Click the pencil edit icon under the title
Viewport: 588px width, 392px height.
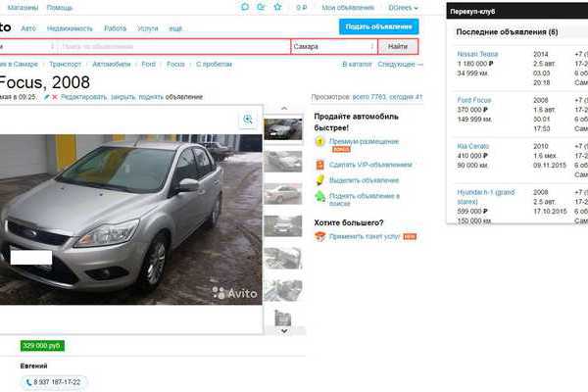tap(46, 97)
